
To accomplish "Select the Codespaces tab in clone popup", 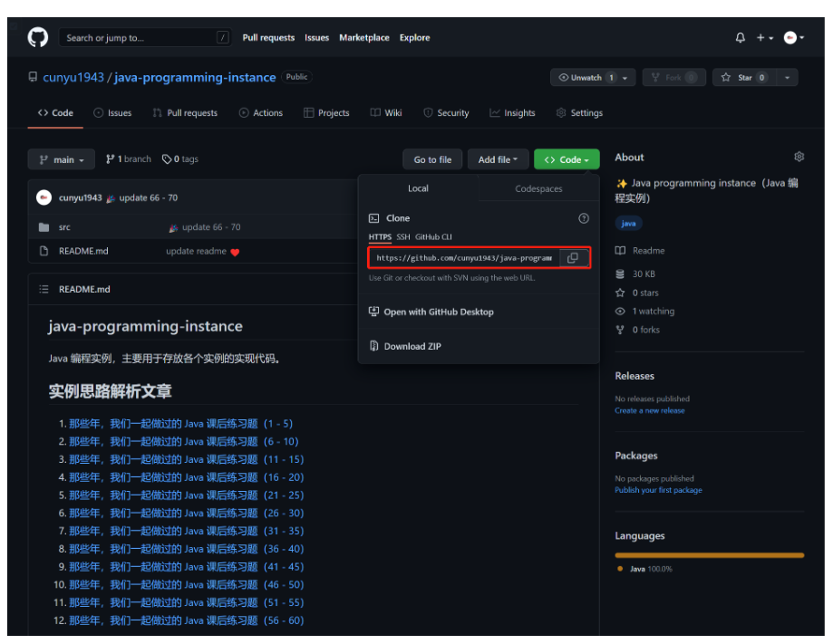I will (538, 188).
